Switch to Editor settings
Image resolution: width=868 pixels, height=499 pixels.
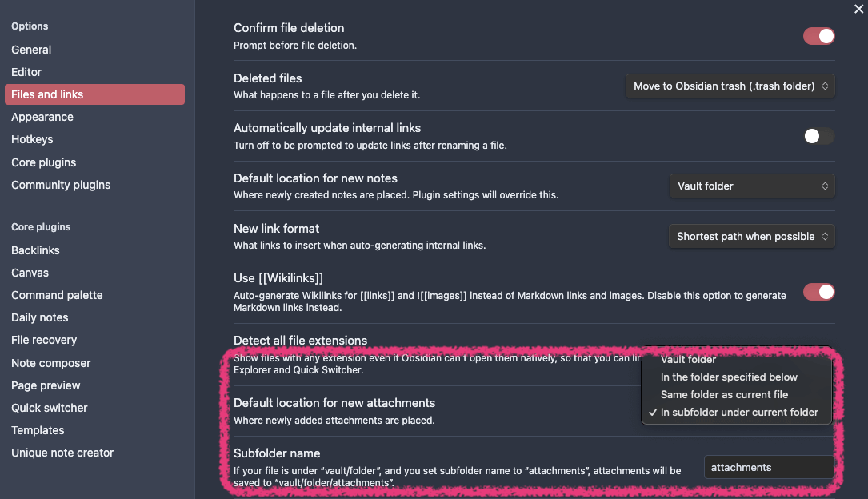click(26, 72)
